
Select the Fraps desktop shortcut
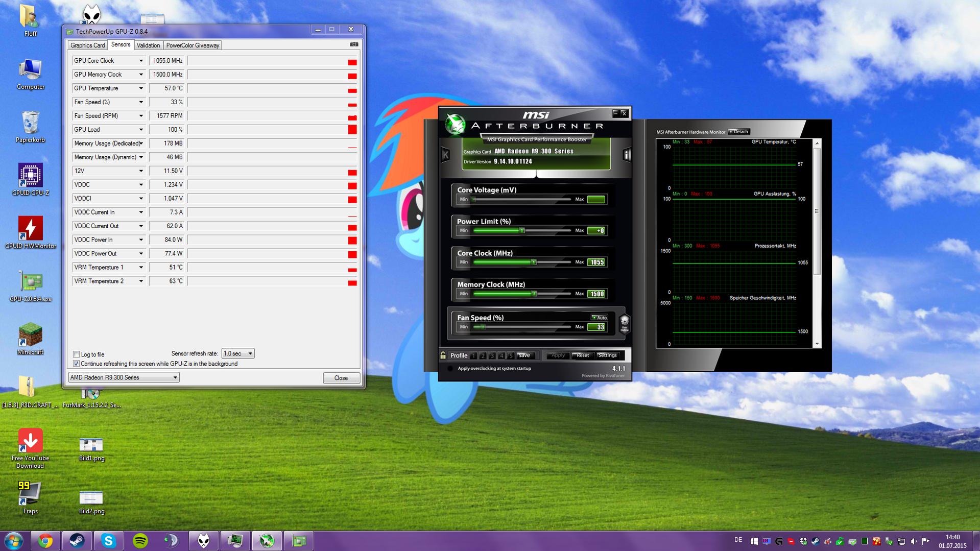point(30,498)
